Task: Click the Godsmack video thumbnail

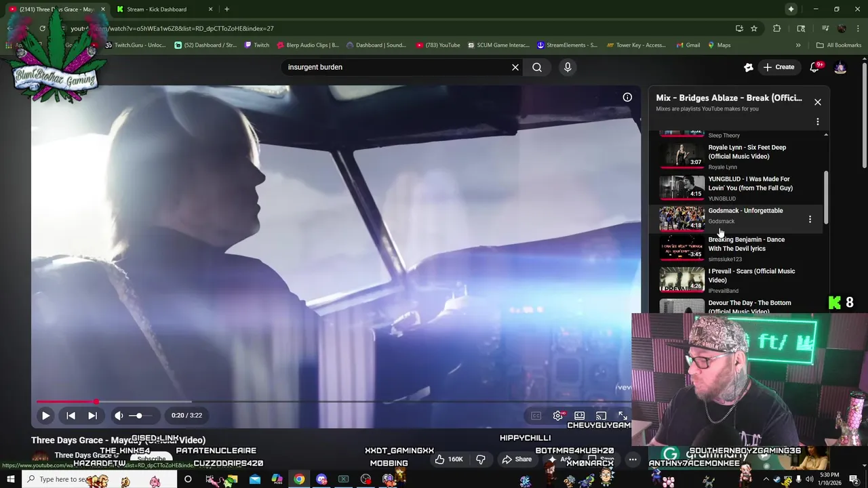Action: click(x=682, y=218)
